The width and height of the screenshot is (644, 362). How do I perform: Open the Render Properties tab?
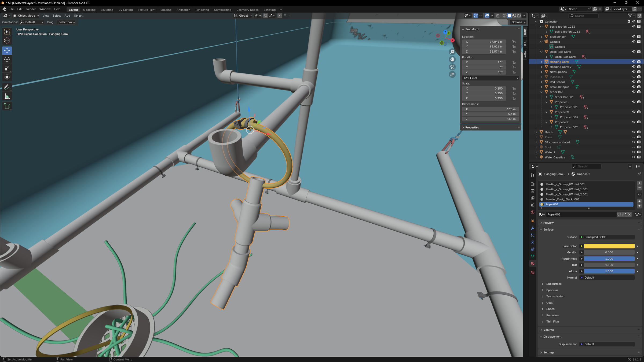click(x=532, y=184)
